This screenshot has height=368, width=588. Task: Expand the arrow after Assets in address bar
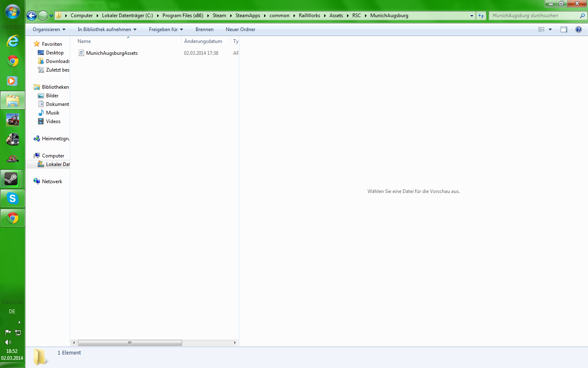(347, 16)
